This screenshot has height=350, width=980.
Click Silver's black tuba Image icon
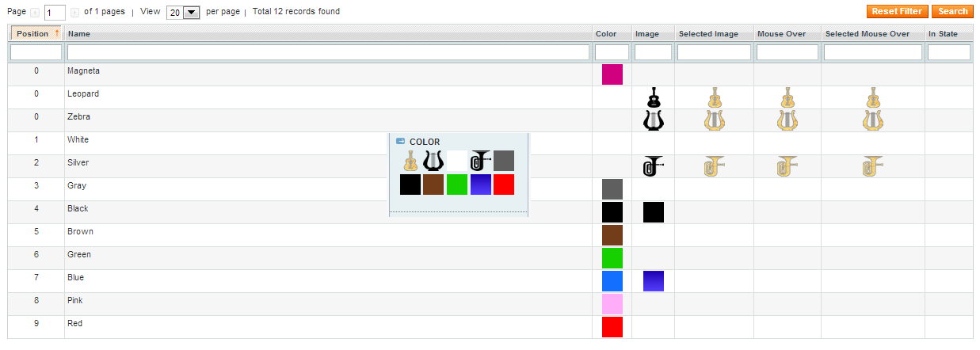(653, 166)
